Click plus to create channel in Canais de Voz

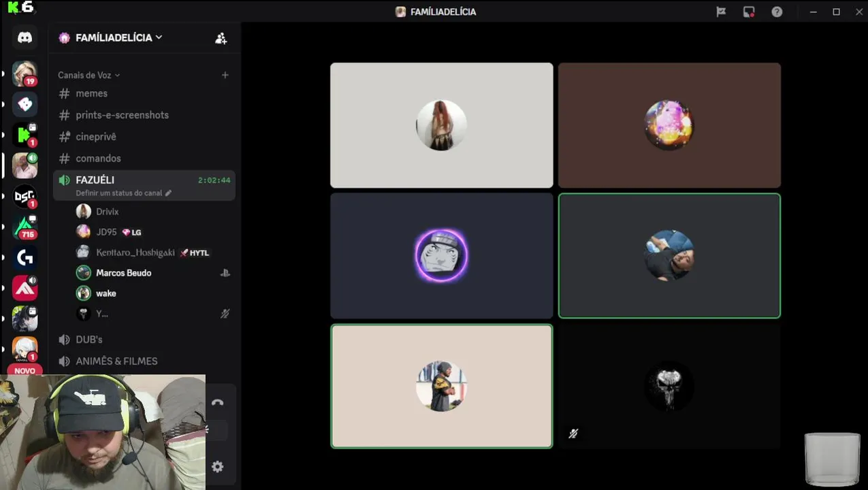(225, 75)
